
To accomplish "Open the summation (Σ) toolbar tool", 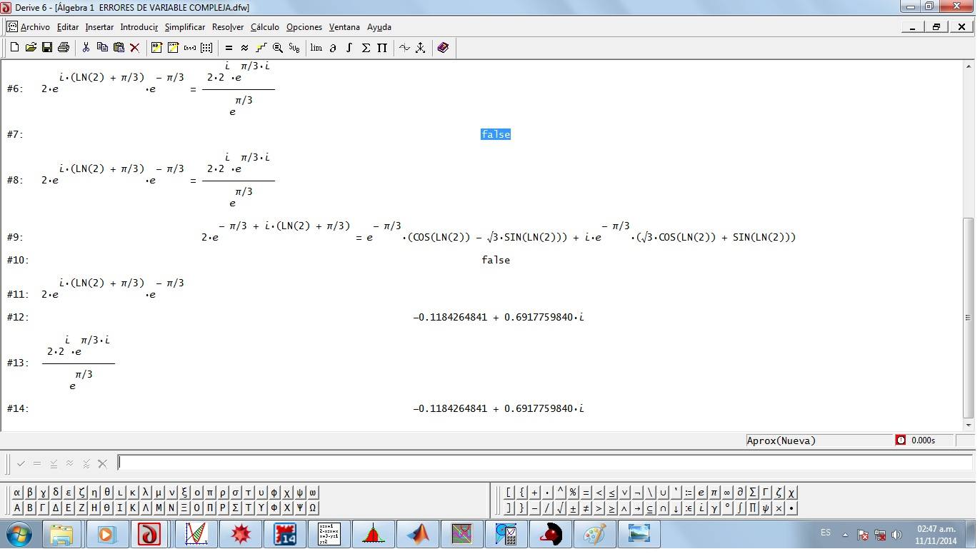I will click(x=366, y=48).
